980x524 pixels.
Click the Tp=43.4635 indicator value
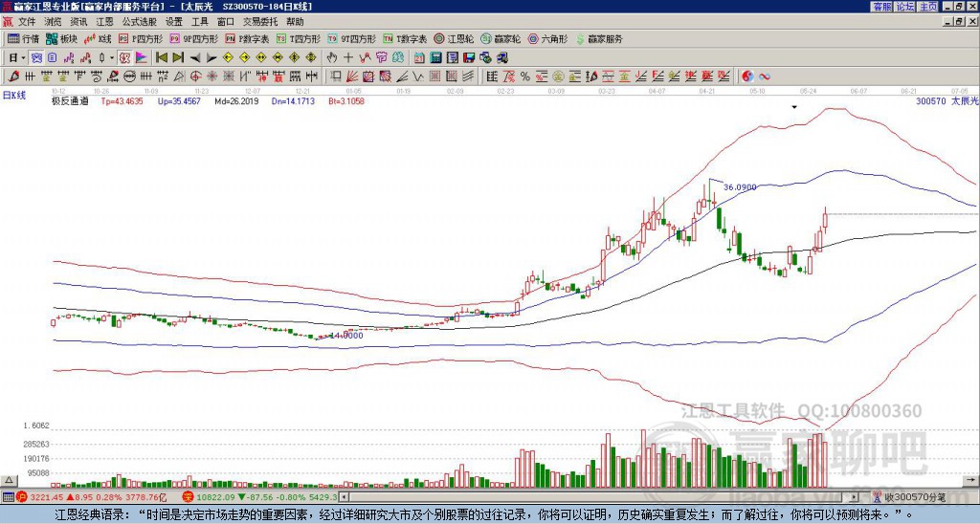pyautogui.click(x=122, y=100)
